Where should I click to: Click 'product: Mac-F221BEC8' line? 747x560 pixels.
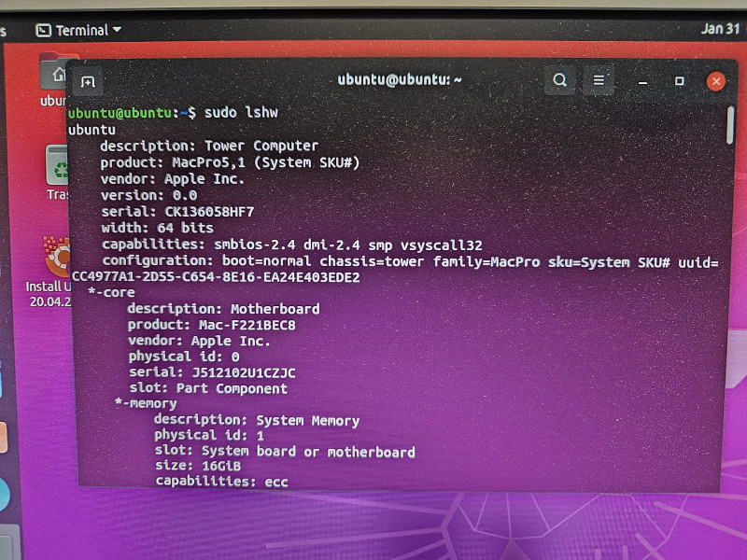212,325
